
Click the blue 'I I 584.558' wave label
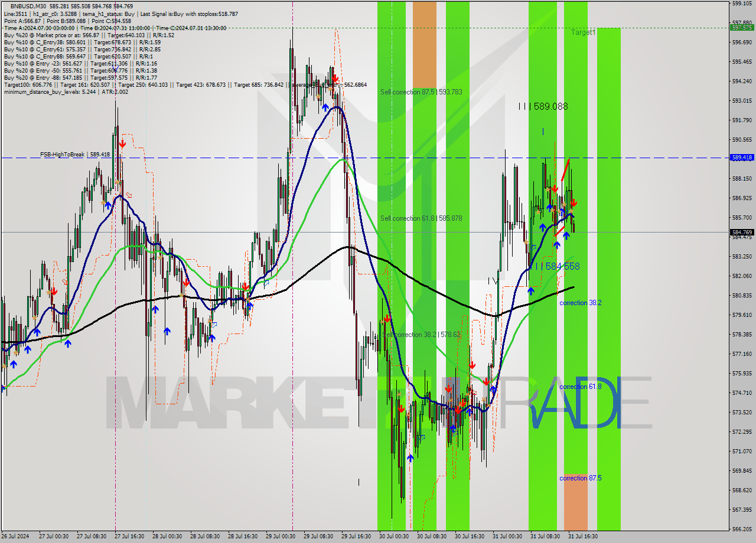(556, 267)
